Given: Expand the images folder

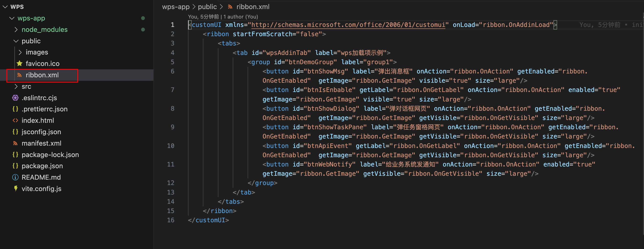Looking at the screenshot, I should point(20,52).
